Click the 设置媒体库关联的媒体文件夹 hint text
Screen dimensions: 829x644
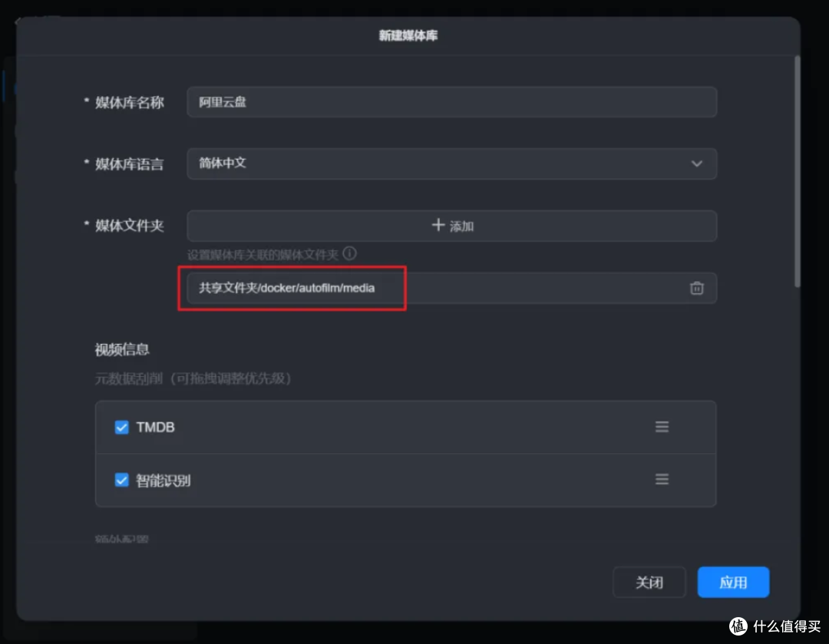(x=263, y=256)
